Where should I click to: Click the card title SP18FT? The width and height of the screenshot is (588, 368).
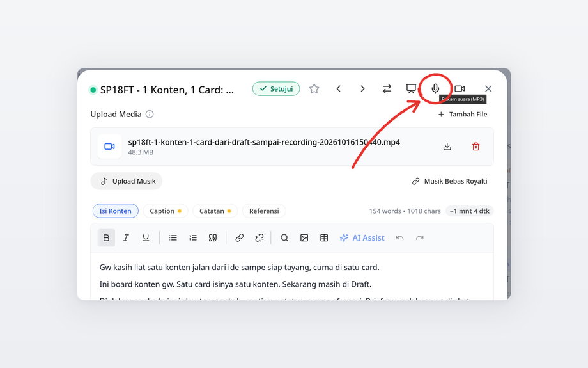pyautogui.click(x=167, y=90)
